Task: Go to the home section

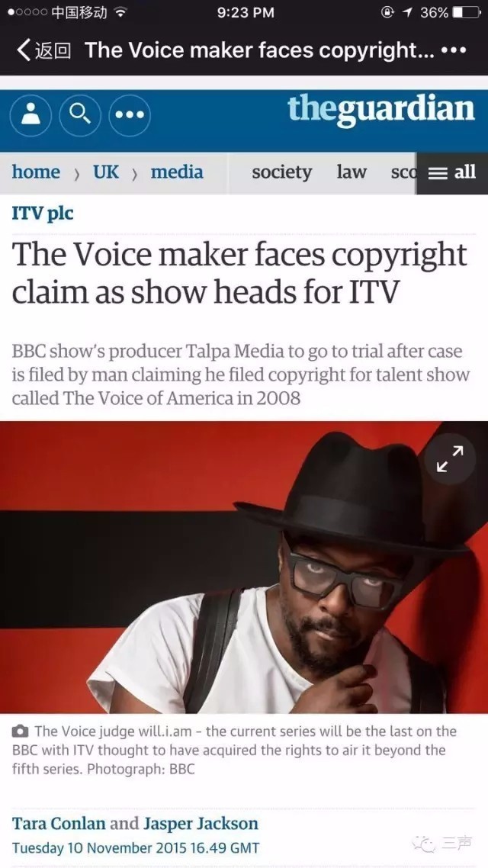Action: (36, 172)
